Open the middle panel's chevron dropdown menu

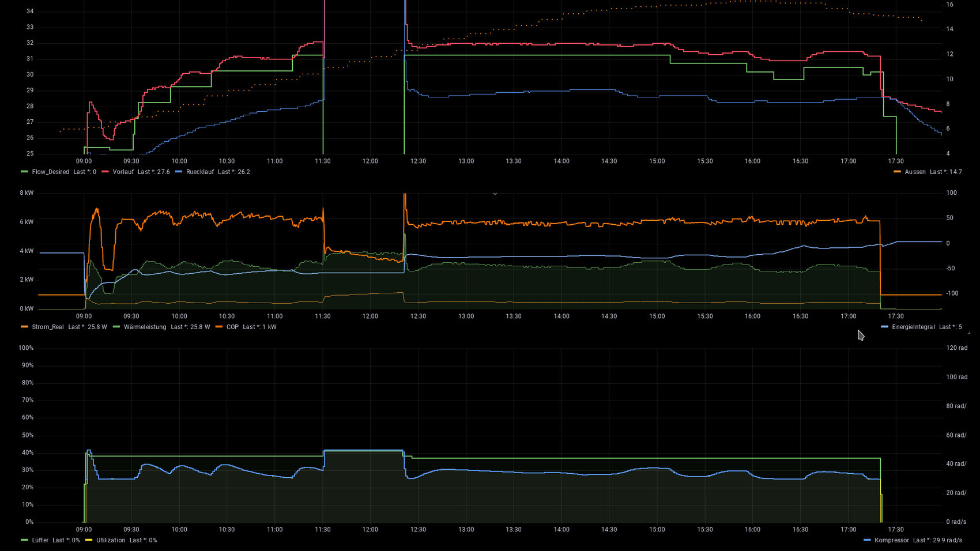click(495, 194)
